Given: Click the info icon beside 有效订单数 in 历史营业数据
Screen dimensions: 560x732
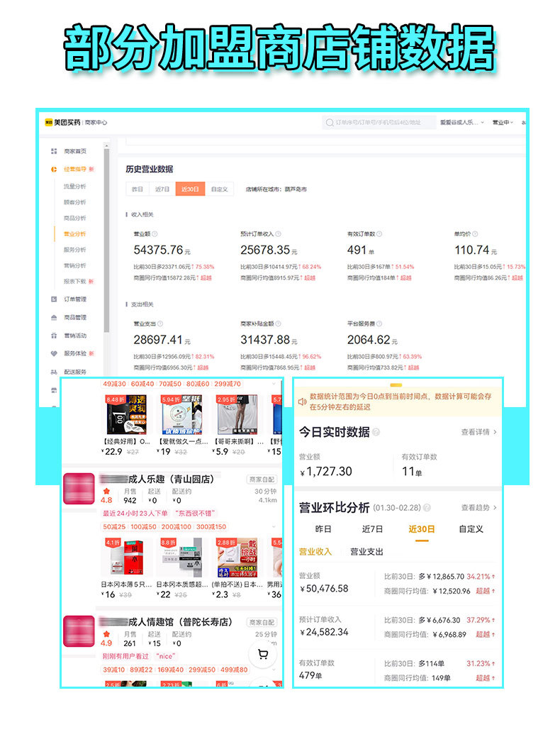Looking at the screenshot, I should click(379, 234).
